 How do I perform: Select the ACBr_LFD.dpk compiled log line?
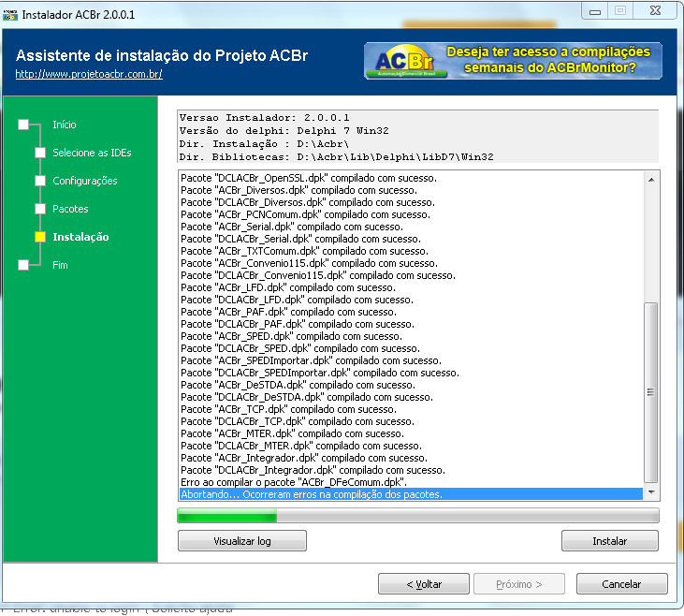[x=411, y=287]
